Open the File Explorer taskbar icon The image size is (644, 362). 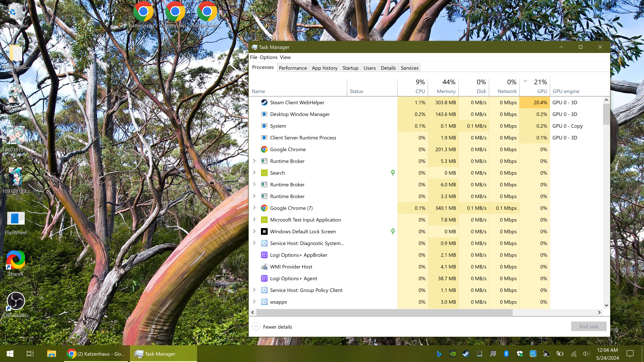(x=51, y=353)
